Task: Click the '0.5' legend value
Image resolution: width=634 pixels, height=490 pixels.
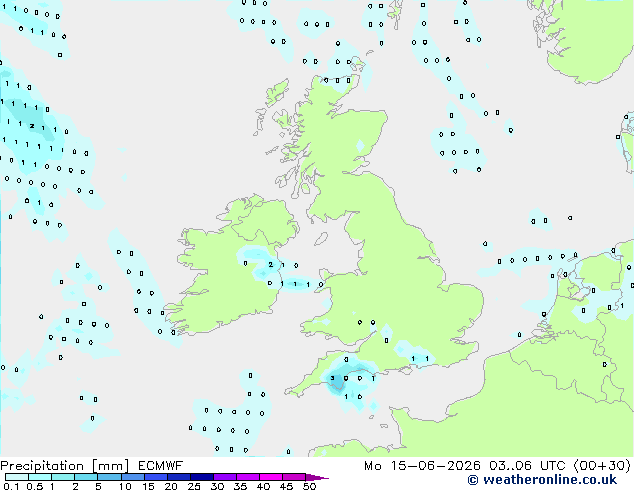Action: [x=35, y=486]
